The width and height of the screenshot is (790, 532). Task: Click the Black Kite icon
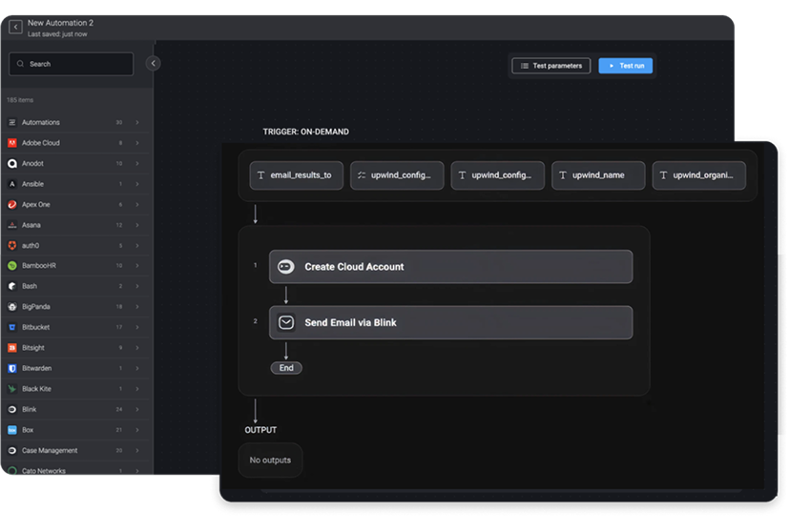(12, 389)
